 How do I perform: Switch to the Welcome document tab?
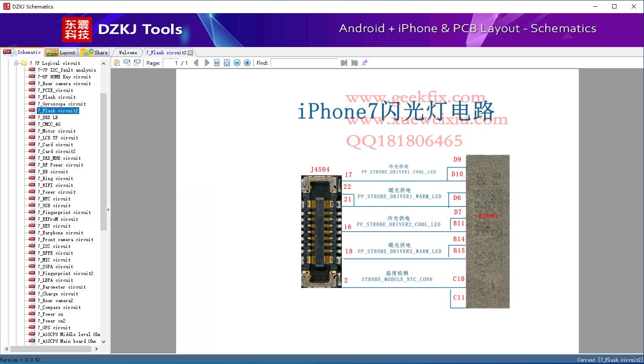tap(128, 53)
